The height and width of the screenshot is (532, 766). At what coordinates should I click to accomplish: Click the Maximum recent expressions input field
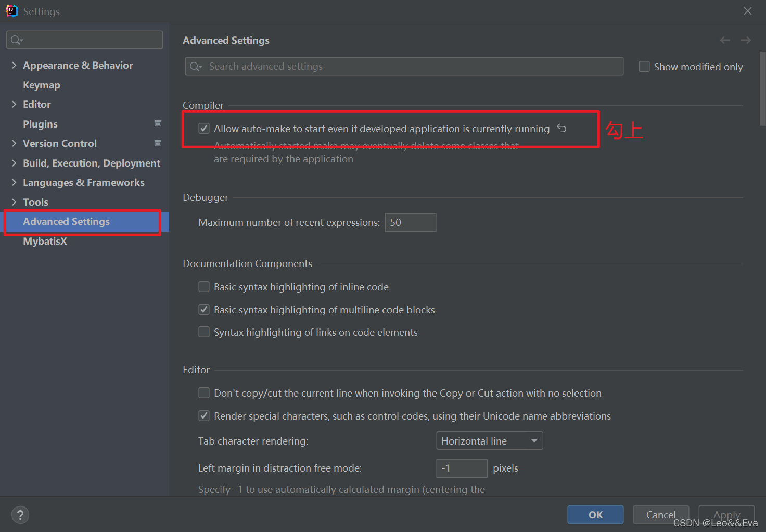pyautogui.click(x=410, y=223)
